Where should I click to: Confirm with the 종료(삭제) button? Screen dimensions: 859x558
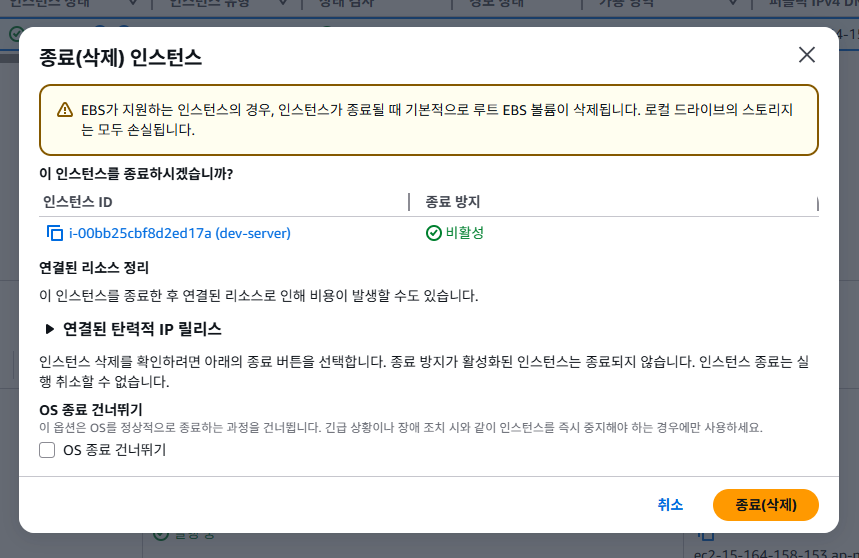765,504
